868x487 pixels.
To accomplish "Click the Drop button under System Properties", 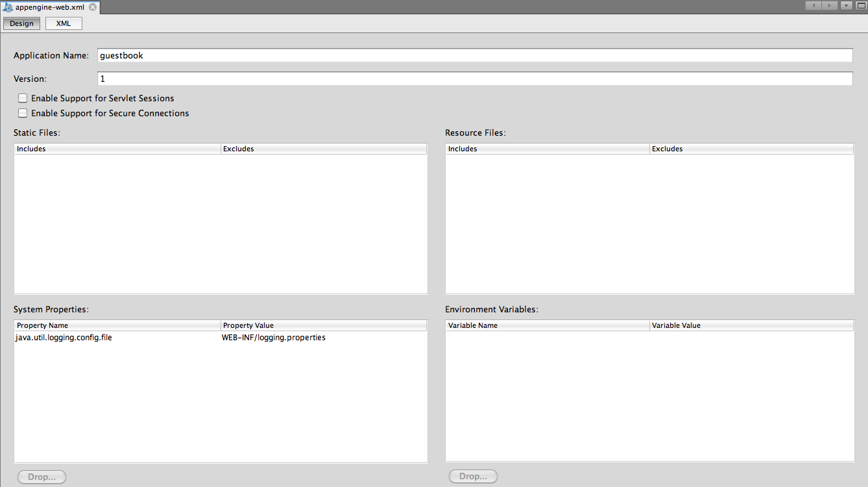I will click(x=41, y=476).
